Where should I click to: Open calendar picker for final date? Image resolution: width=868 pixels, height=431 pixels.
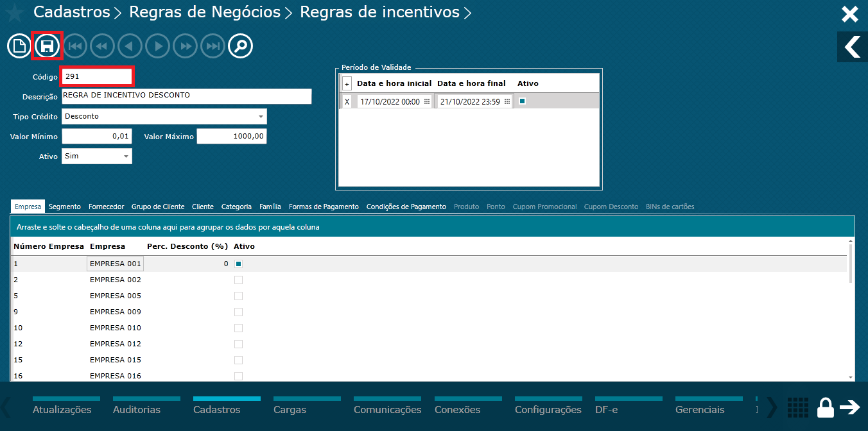pos(507,101)
